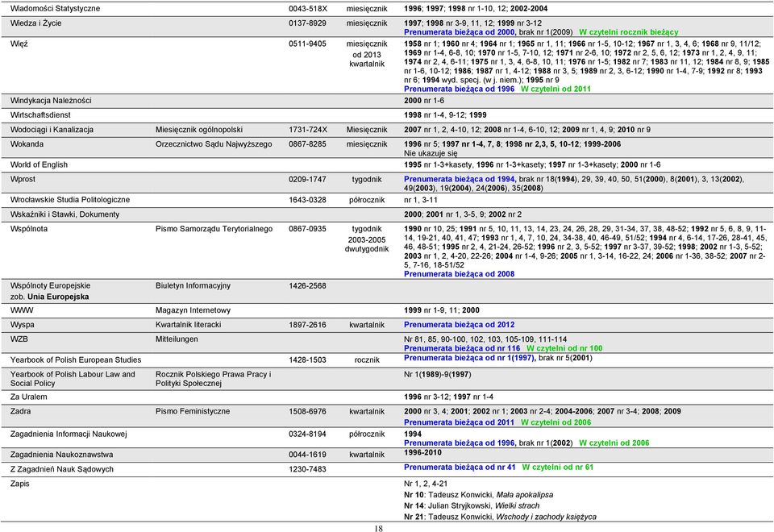This screenshot has width=774, height=532.
Task: Select subtitle Kwartalnik literacki
Action: point(188,325)
